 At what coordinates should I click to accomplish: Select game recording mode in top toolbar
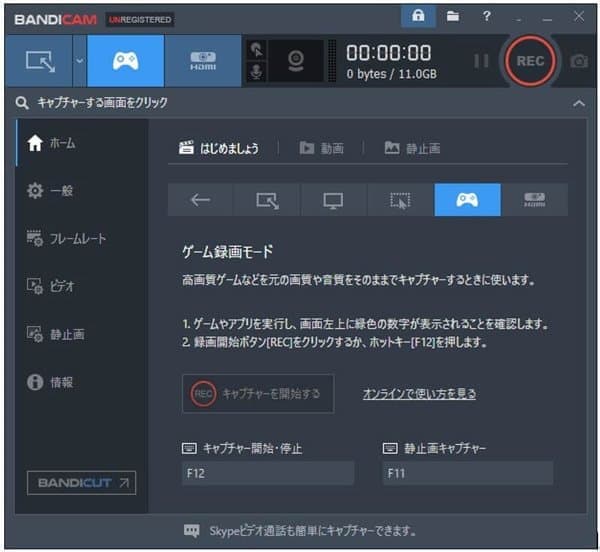pos(126,61)
